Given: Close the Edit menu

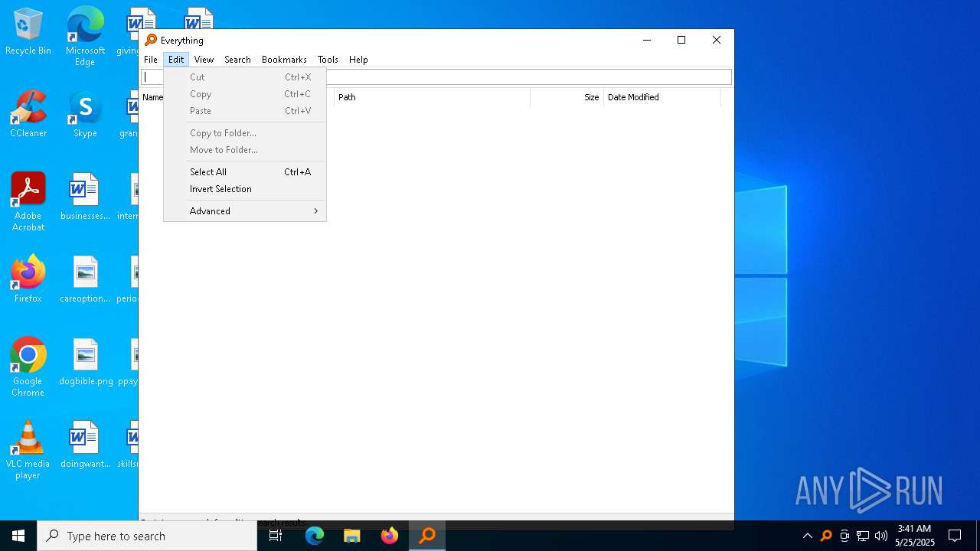Looking at the screenshot, I should (x=176, y=60).
